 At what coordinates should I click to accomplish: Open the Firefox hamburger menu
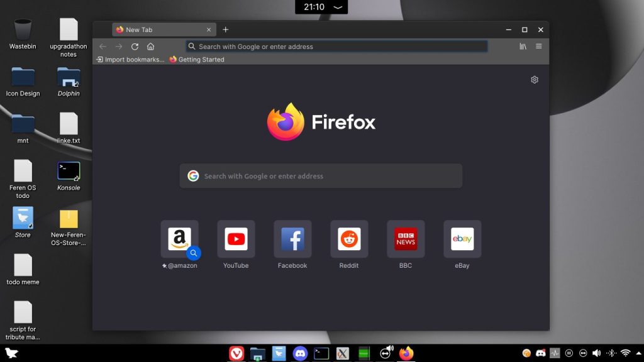539,47
